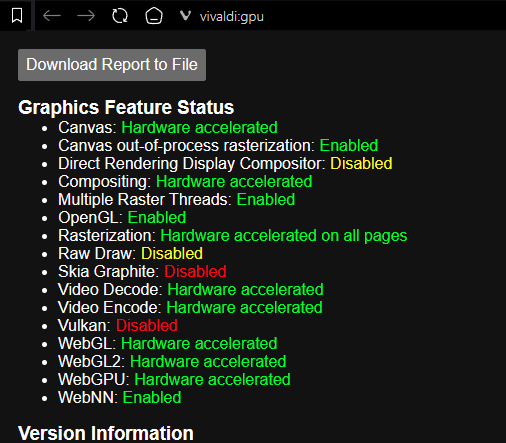The height and width of the screenshot is (443, 506).
Task: Click the Version Information heading
Action: tap(106, 433)
